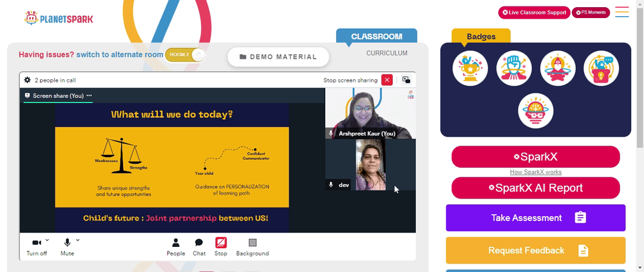Click the Screen share (You) label
The image size is (644, 272).
(x=59, y=96)
